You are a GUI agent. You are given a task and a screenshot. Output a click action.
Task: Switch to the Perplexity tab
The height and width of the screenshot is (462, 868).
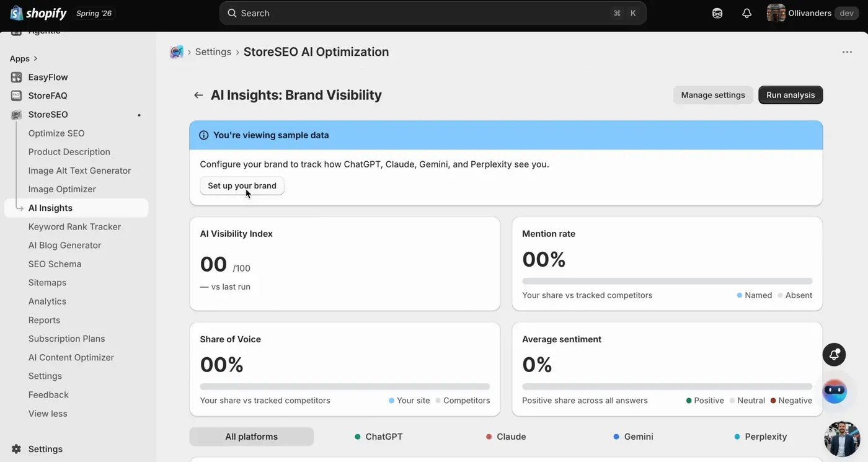(760, 437)
